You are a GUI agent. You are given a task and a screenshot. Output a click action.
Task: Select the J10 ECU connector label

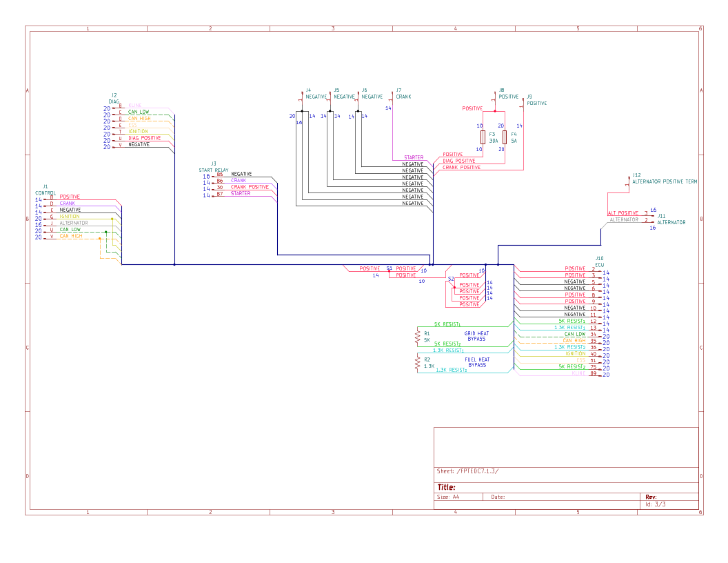[x=599, y=260]
